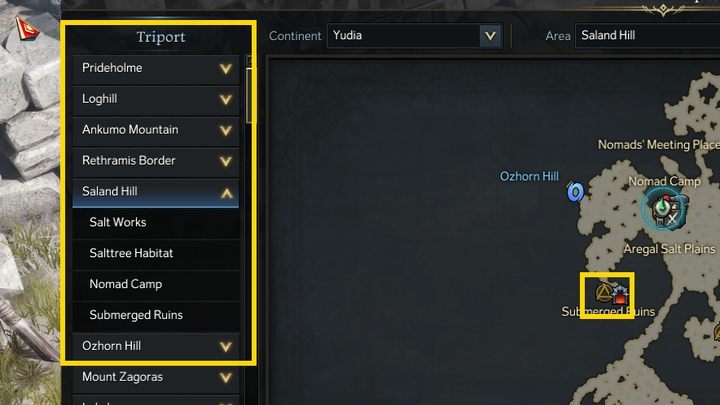Select the Salttree Habitat triport
The width and height of the screenshot is (720, 405).
[x=131, y=253]
